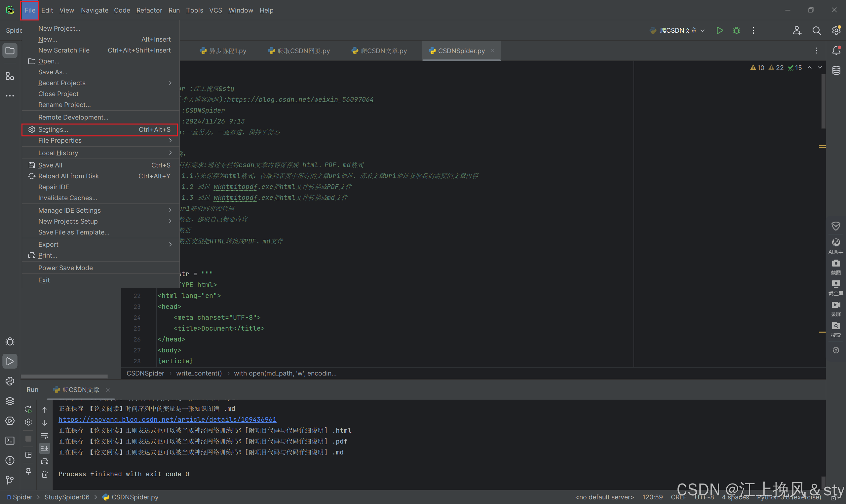Image resolution: width=846 pixels, height=504 pixels.
Task: Open the Terminal tool window icon
Action: [10, 441]
